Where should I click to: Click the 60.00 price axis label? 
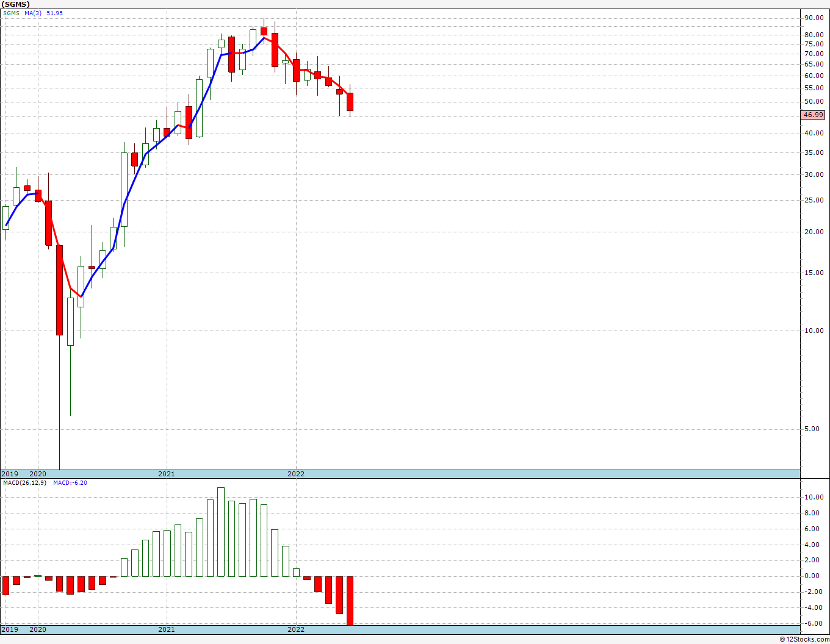click(x=814, y=76)
